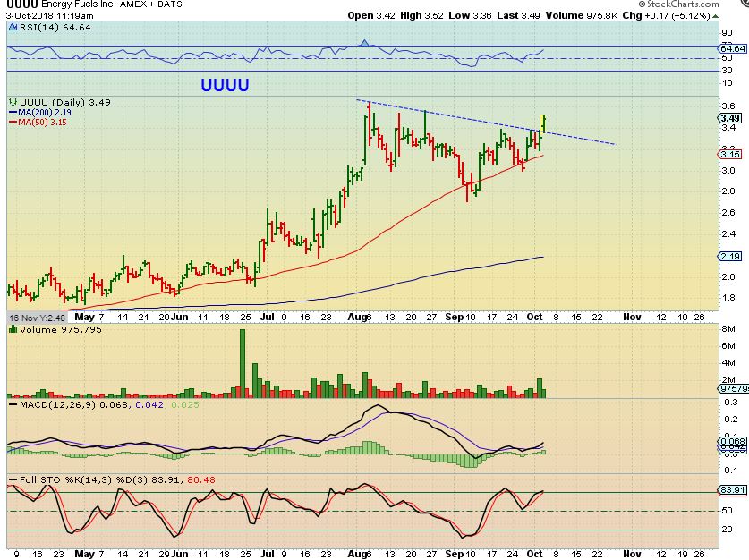
Task: Click the RSI(14) legend icon
Action: pos(13,27)
